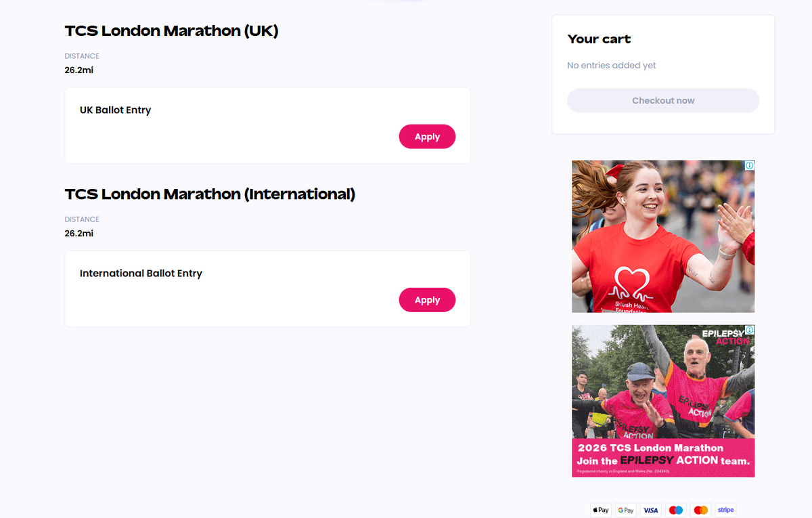
Task: Click the VISA payment icon
Action: tap(651, 510)
